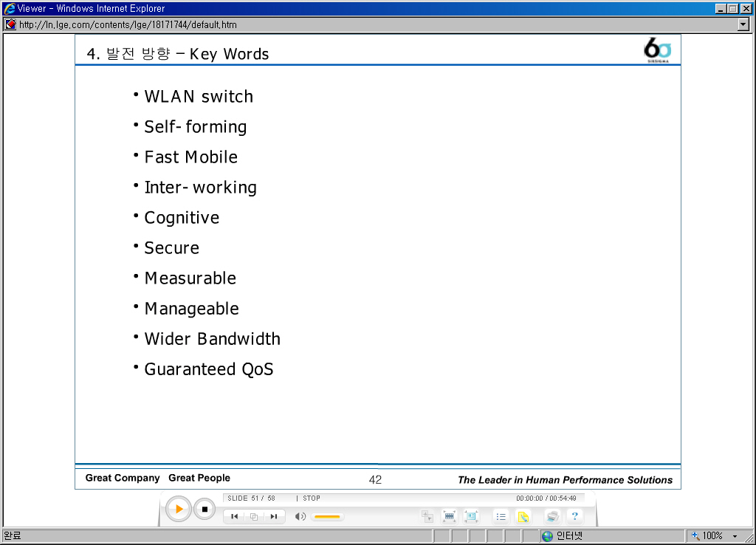The width and height of the screenshot is (756, 545).
Task: Click the Internet zone globe in status bar
Action: (x=547, y=536)
